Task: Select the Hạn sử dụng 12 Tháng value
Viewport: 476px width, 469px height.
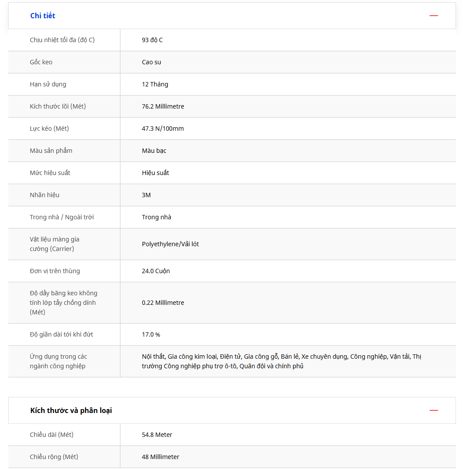Action: coord(155,84)
